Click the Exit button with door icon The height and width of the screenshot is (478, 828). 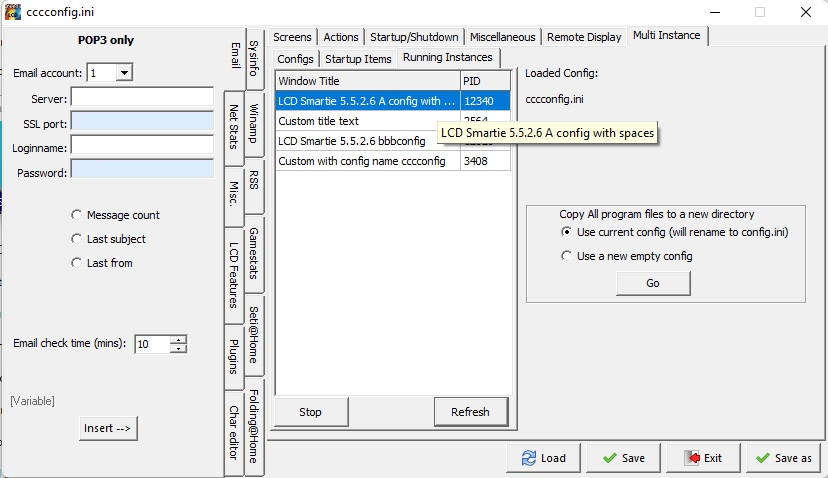tap(703, 458)
